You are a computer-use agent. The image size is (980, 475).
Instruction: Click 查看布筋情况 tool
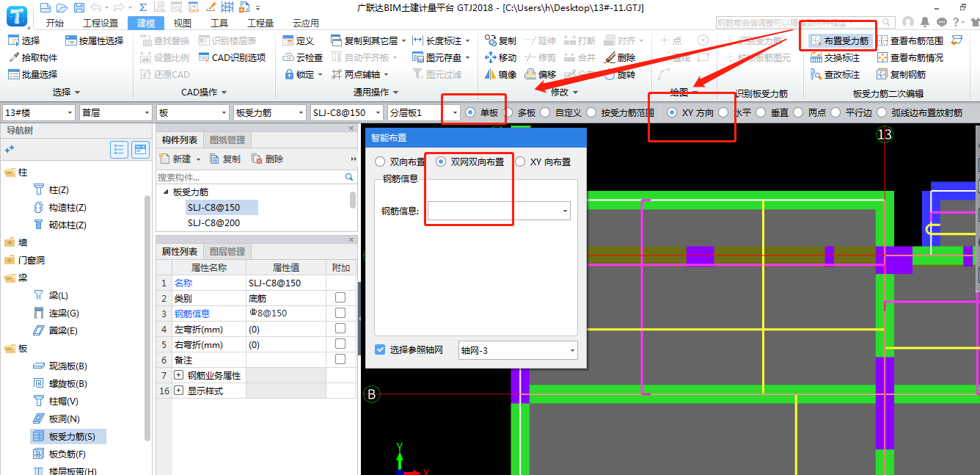tap(910, 57)
